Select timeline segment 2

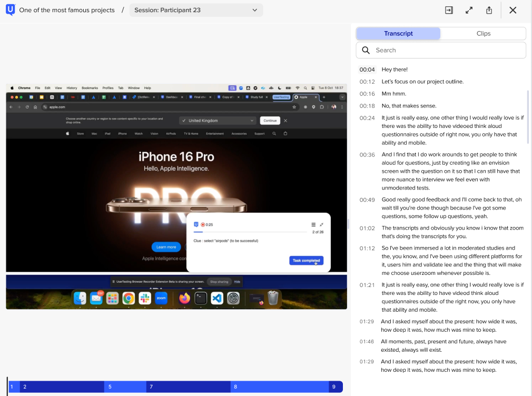[x=62, y=387]
